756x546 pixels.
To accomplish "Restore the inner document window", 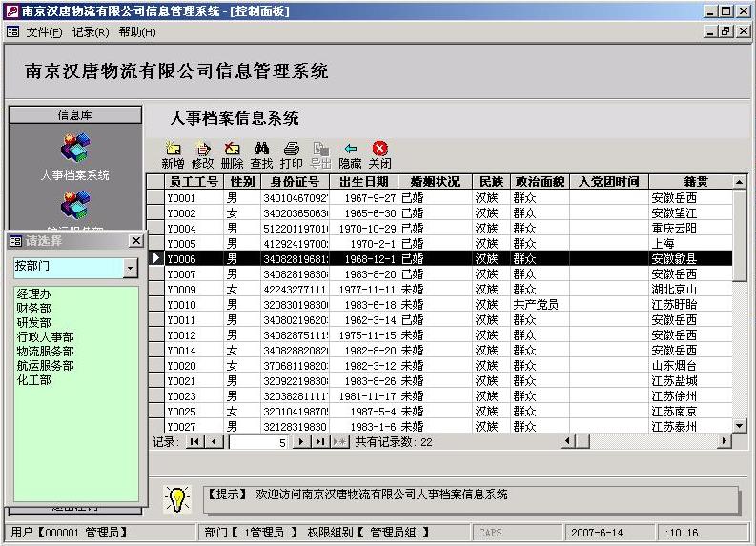I will 725,31.
